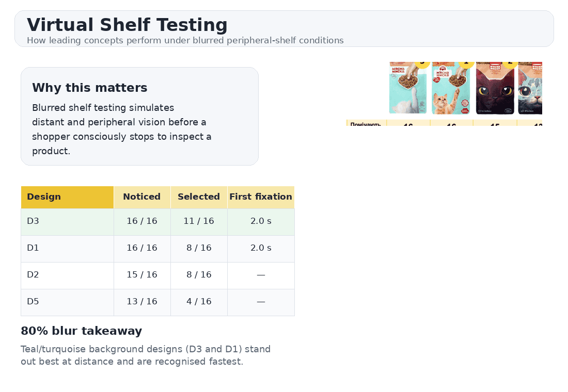The image size is (568, 392).
Task: Click the 'Design' column header
Action: click(44, 197)
